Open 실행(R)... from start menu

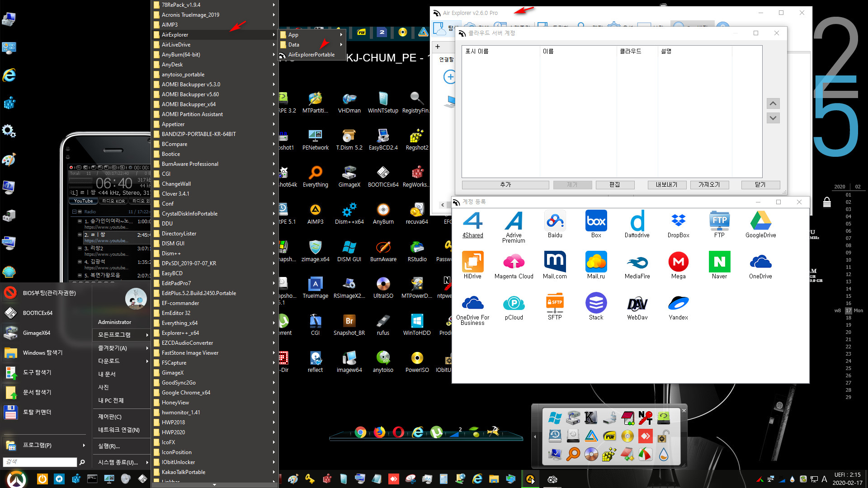pyautogui.click(x=122, y=446)
